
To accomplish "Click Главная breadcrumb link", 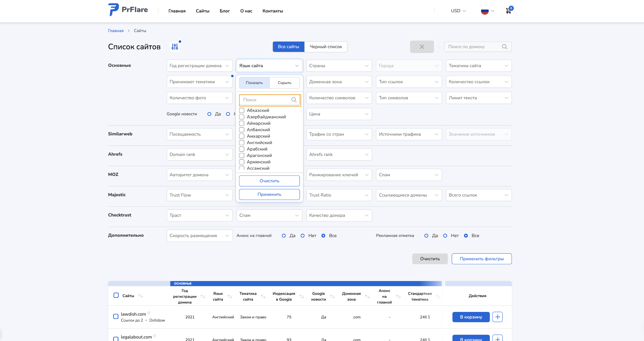I will 116,31.
